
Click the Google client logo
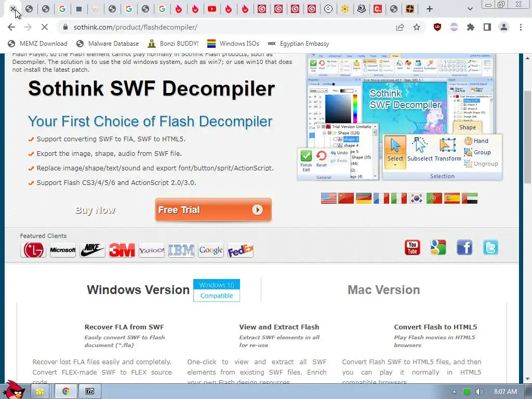click(211, 250)
